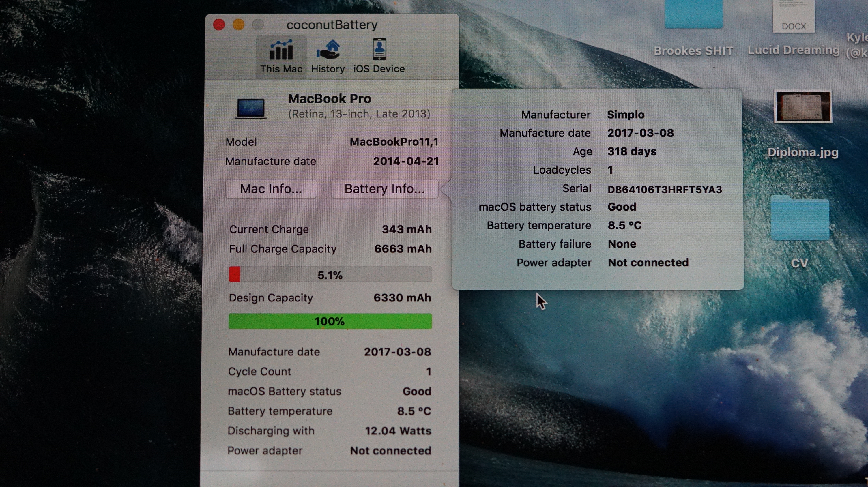The height and width of the screenshot is (487, 868).
Task: Click the Manufacturer value Simplo
Action: coord(626,115)
